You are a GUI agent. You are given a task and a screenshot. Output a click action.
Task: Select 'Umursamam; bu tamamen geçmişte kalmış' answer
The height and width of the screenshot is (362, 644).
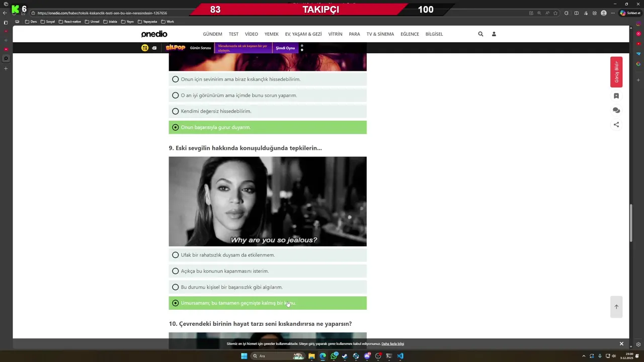[x=268, y=303]
